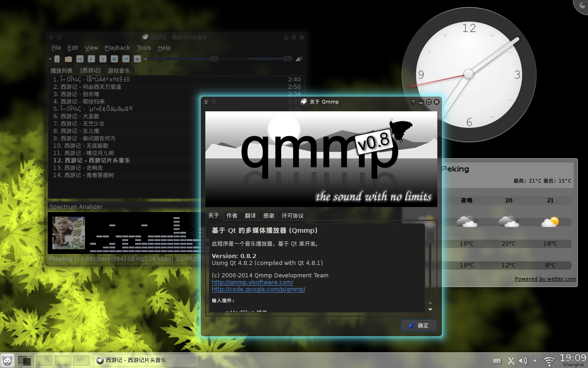Click the 确定 button in About dialog
588x368 pixels.
click(418, 325)
